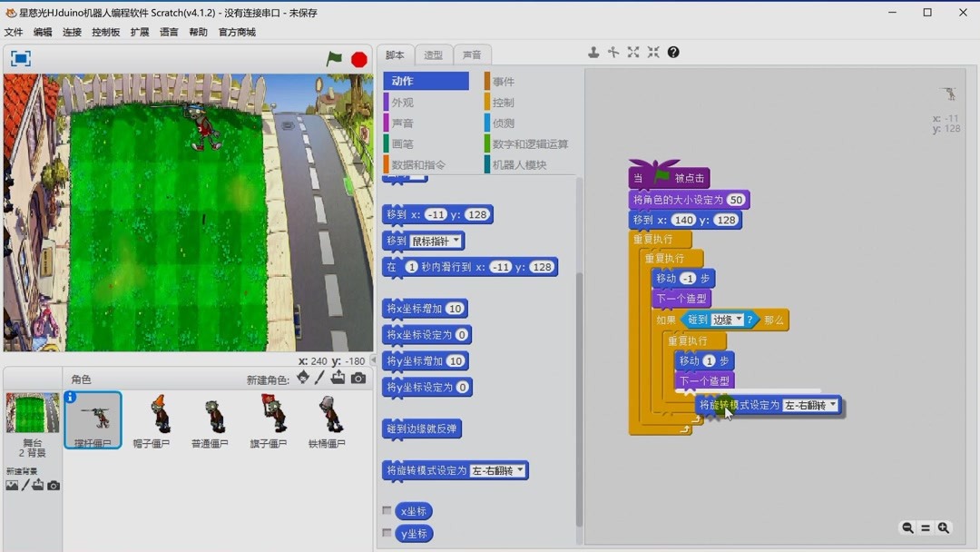Select the delete (cut) tool
The image size is (980, 552).
(613, 52)
